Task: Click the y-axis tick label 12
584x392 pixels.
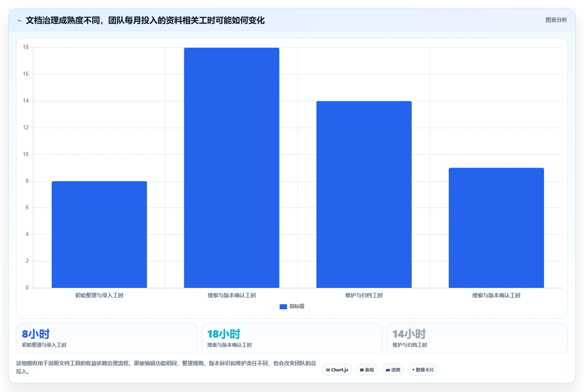Action: pos(26,128)
